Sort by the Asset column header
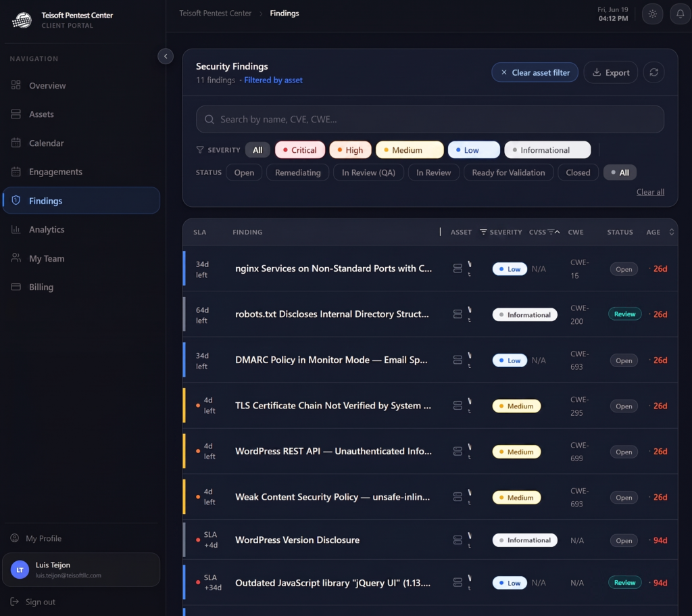The image size is (692, 616). pos(461,233)
